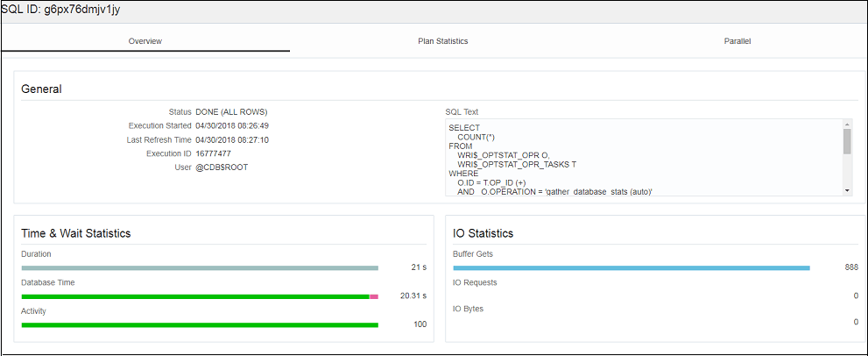Click the Duration value 21 s
Screen dimensions: 868x356
(419, 267)
